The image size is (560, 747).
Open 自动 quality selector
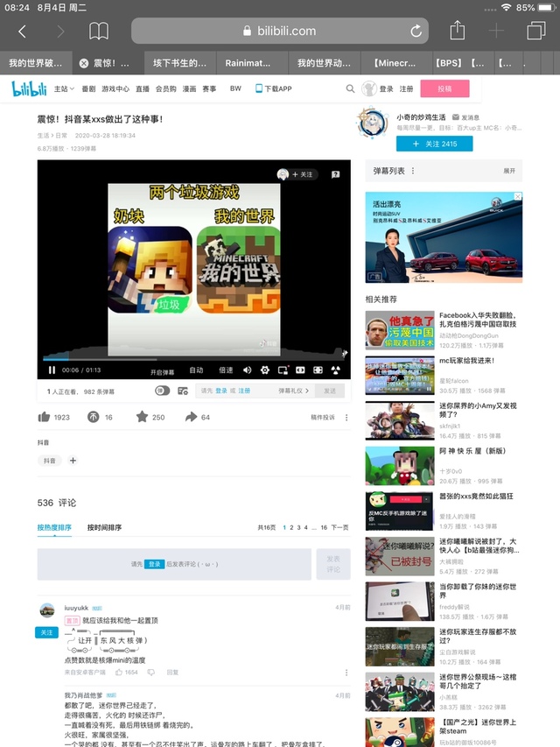point(196,370)
